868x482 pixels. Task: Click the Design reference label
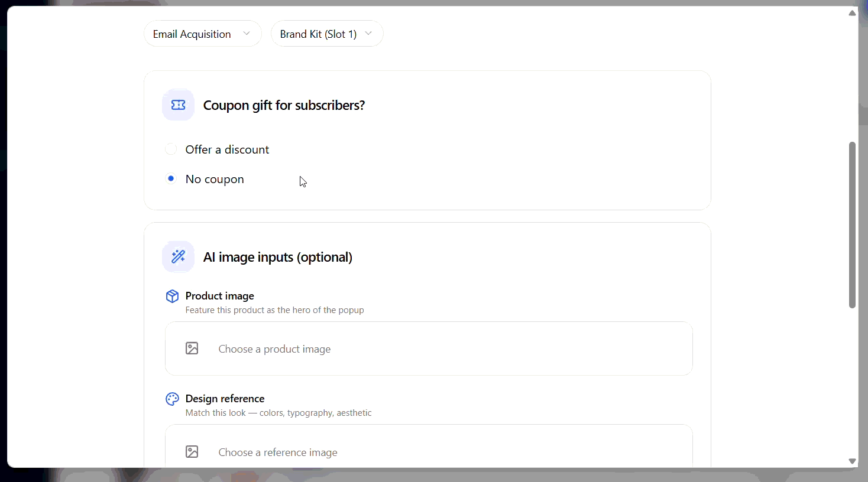[x=225, y=399]
